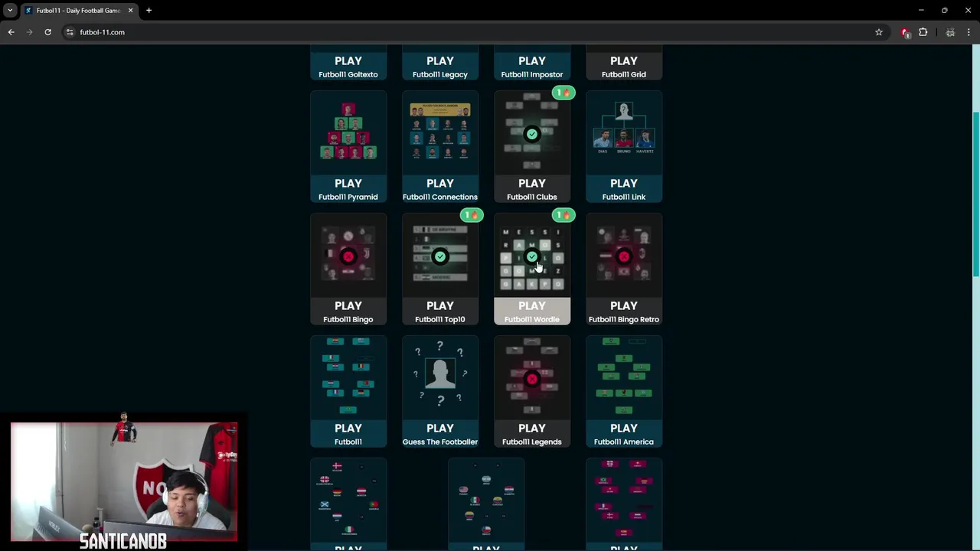Click the streak badge on Futbol11 Wordle
Screen dimensions: 980x551
coord(563,215)
